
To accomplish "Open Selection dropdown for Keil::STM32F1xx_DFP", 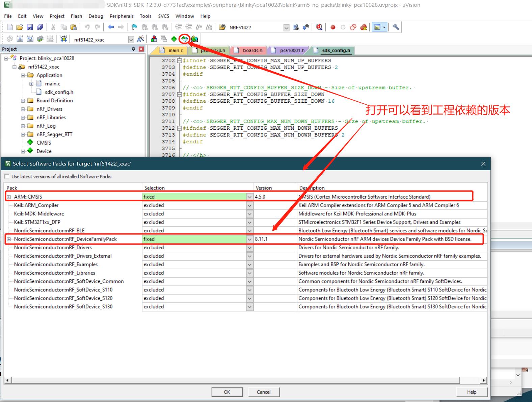I will coord(249,222).
